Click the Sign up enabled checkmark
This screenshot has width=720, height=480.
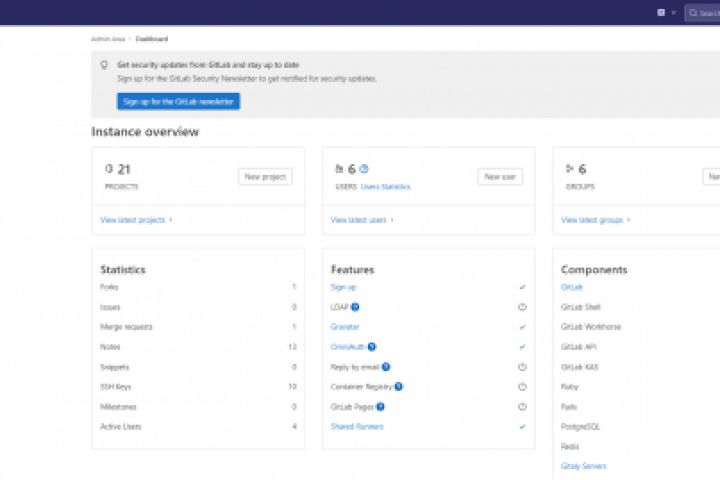click(522, 287)
